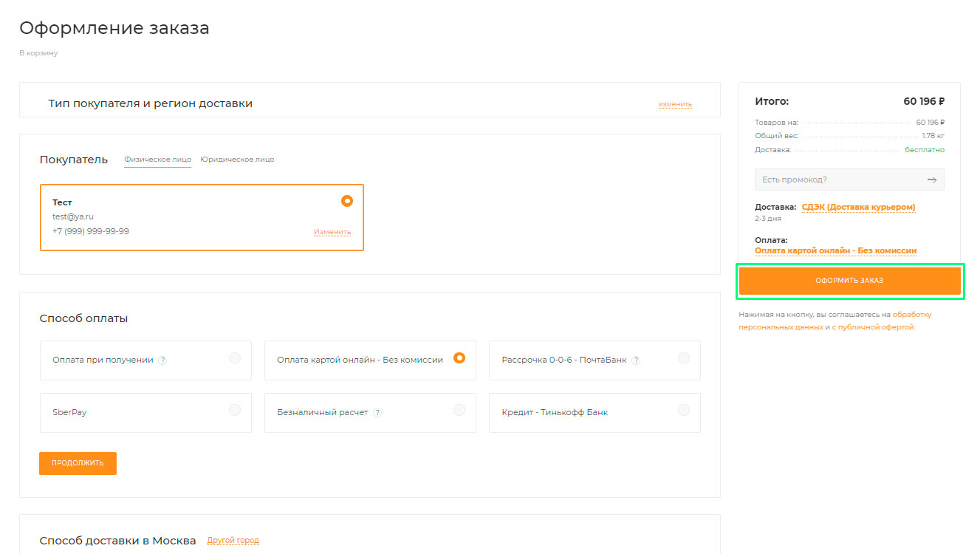Select the Тест buyer profile radio

pyautogui.click(x=347, y=201)
